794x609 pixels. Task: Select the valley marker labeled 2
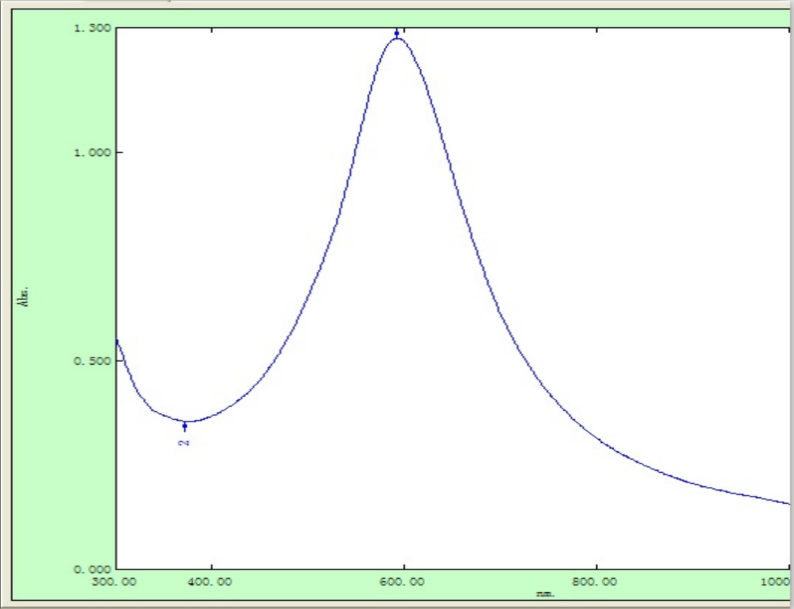(184, 428)
